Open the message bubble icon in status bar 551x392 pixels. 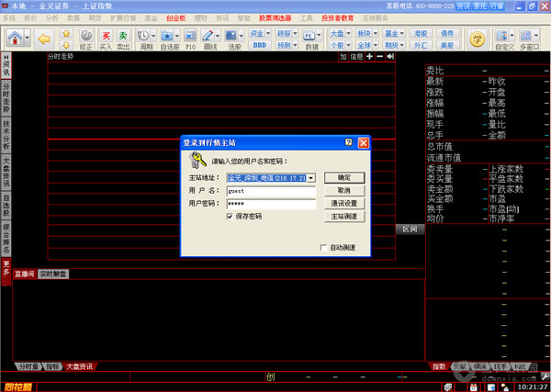click(x=448, y=387)
